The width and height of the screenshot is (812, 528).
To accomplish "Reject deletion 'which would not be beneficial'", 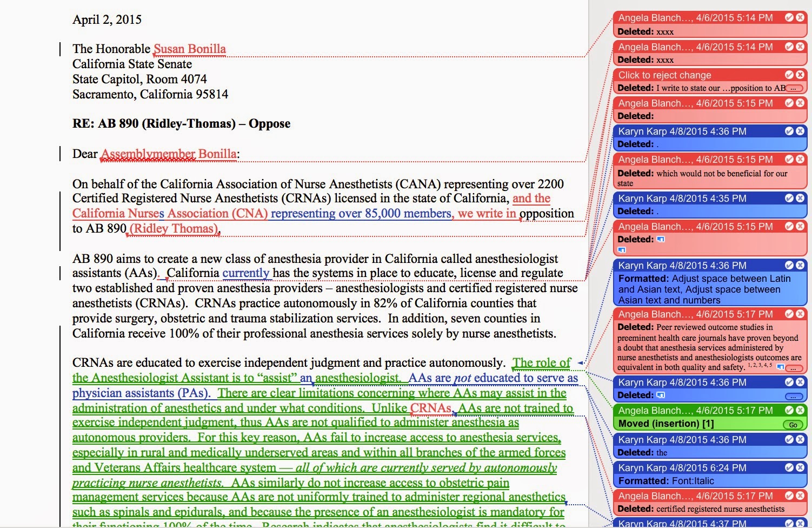I will pos(800,159).
